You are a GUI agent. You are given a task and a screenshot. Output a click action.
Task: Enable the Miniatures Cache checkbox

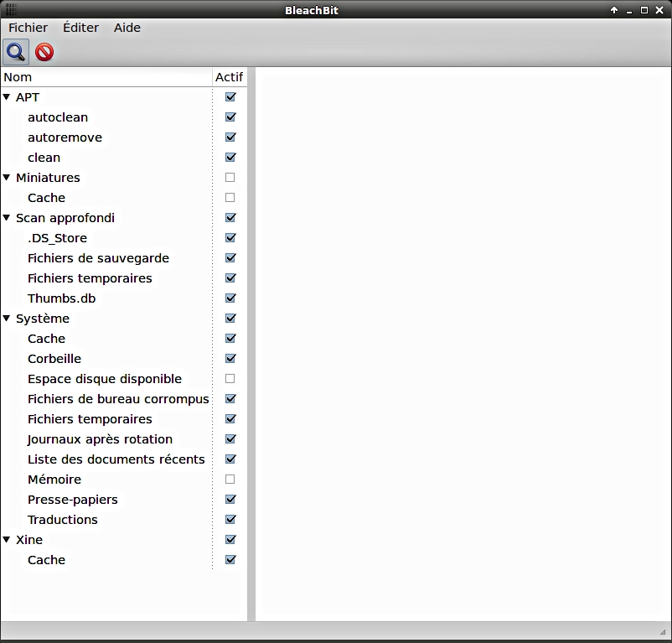click(230, 197)
